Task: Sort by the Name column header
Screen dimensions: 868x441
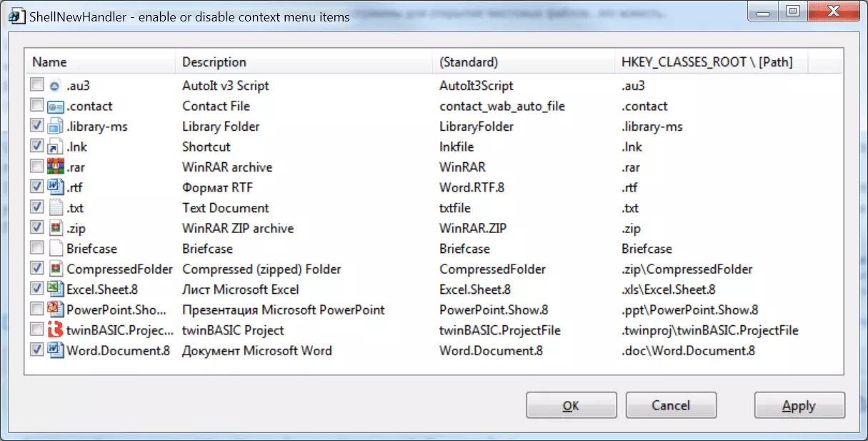Action: coord(100,62)
